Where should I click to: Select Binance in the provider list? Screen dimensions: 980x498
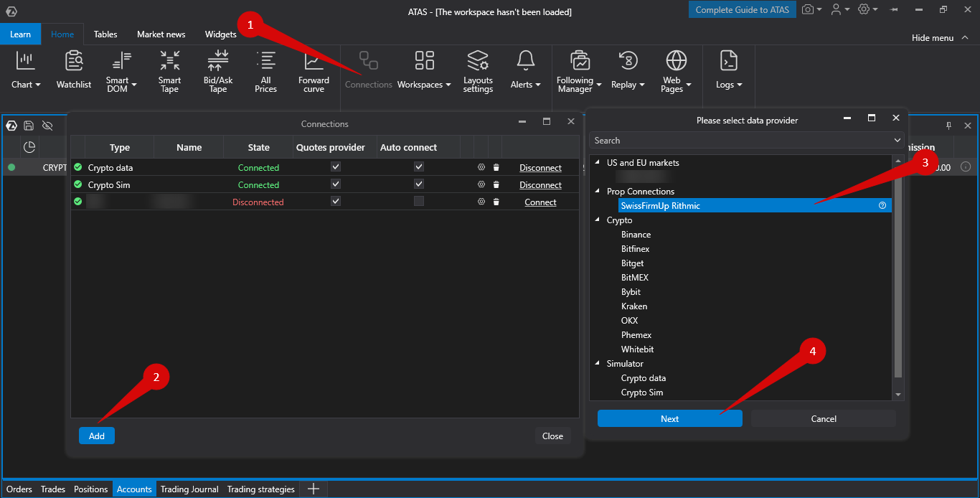(636, 234)
